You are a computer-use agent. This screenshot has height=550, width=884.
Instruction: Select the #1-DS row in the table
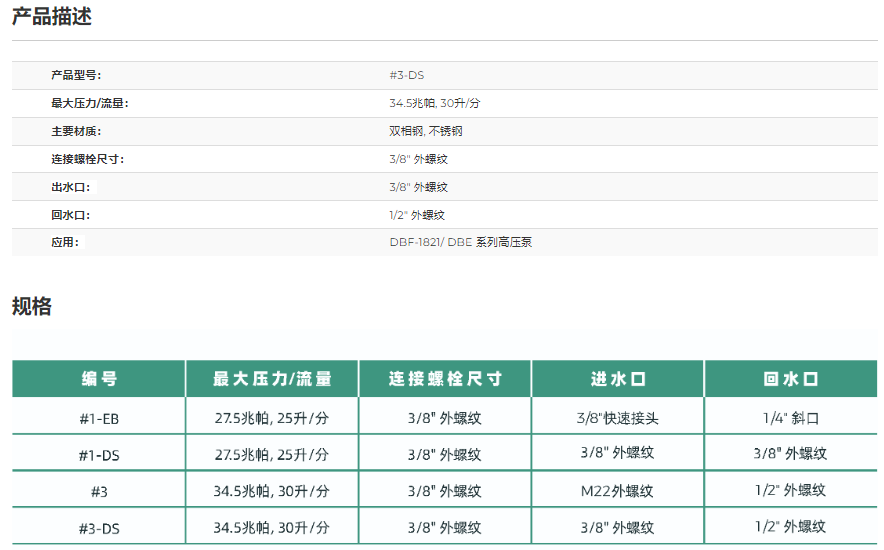coord(99,454)
